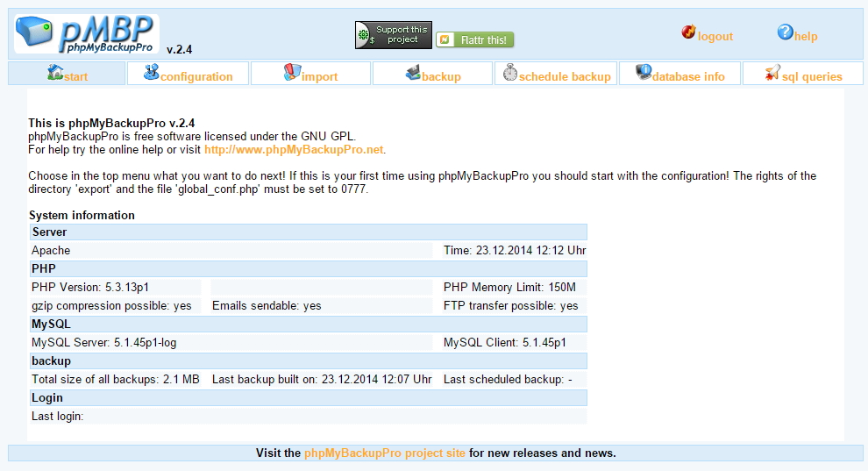Click the Flattr logo icon
Screen dimensions: 868x471
(x=445, y=39)
